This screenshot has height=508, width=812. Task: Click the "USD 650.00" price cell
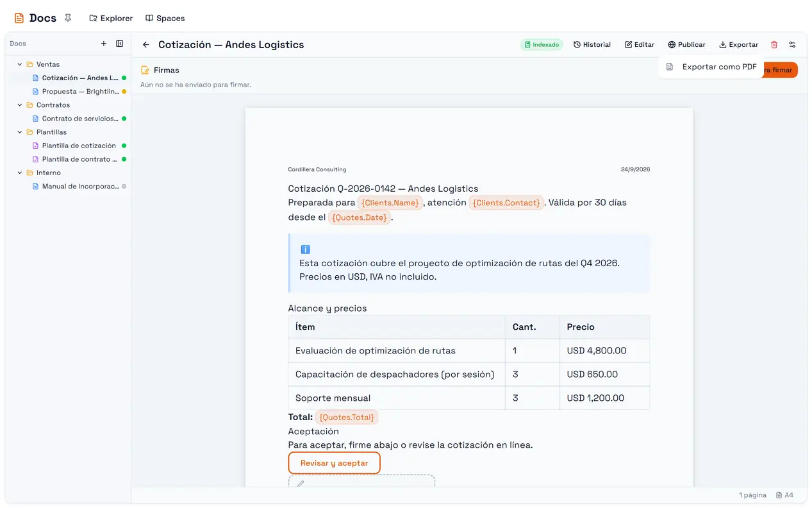pos(604,375)
